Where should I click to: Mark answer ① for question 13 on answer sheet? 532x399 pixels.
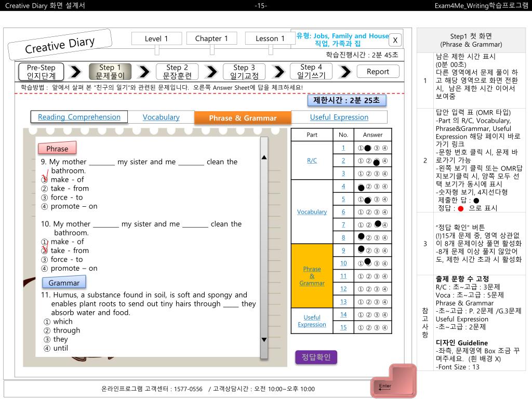[x=361, y=302]
